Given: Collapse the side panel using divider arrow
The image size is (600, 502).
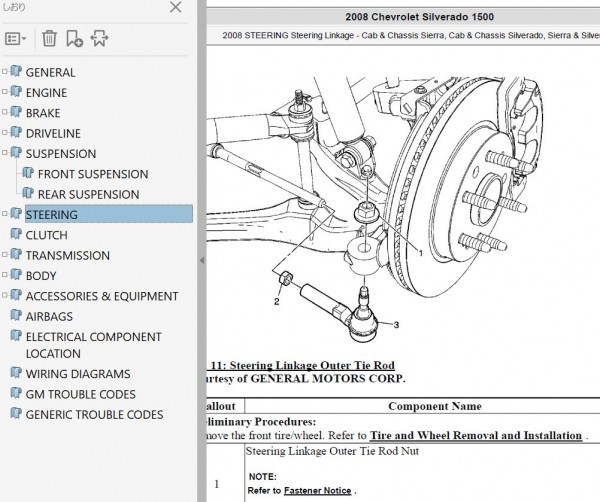Looking at the screenshot, I should tap(202, 260).
